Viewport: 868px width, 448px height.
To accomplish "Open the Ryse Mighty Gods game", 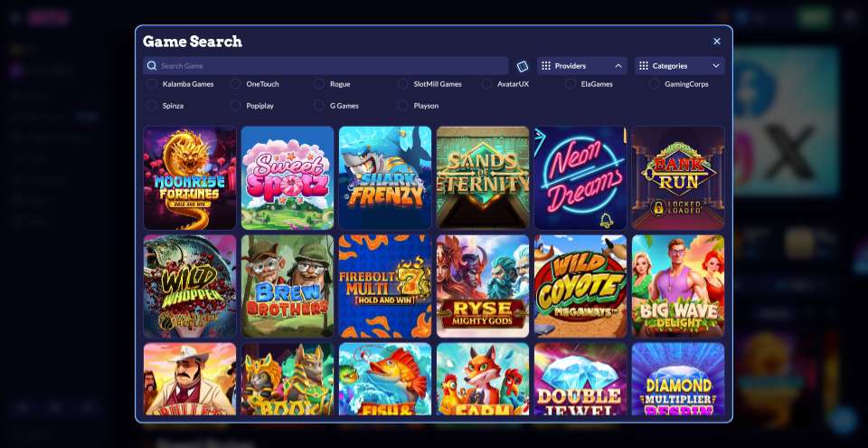I will pyautogui.click(x=483, y=286).
